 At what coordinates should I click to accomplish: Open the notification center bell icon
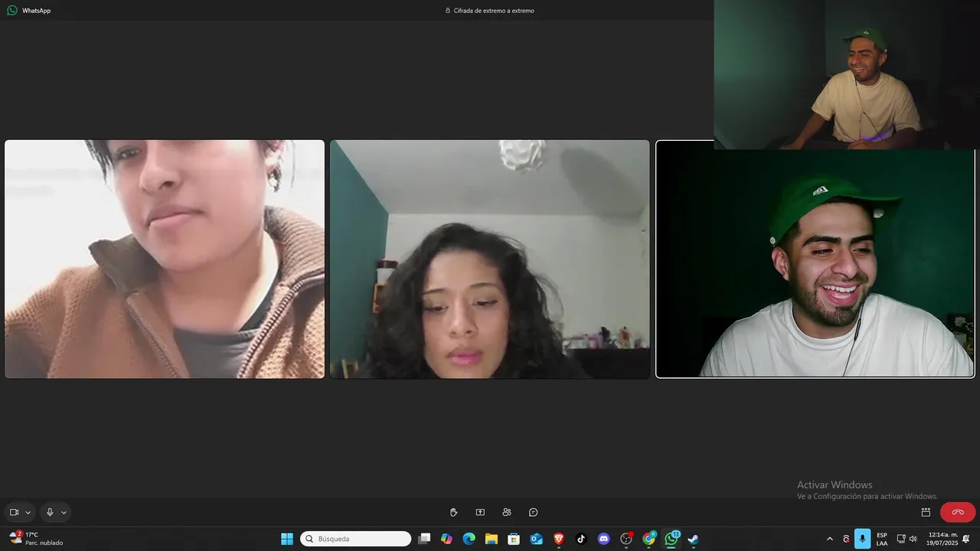tap(966, 539)
